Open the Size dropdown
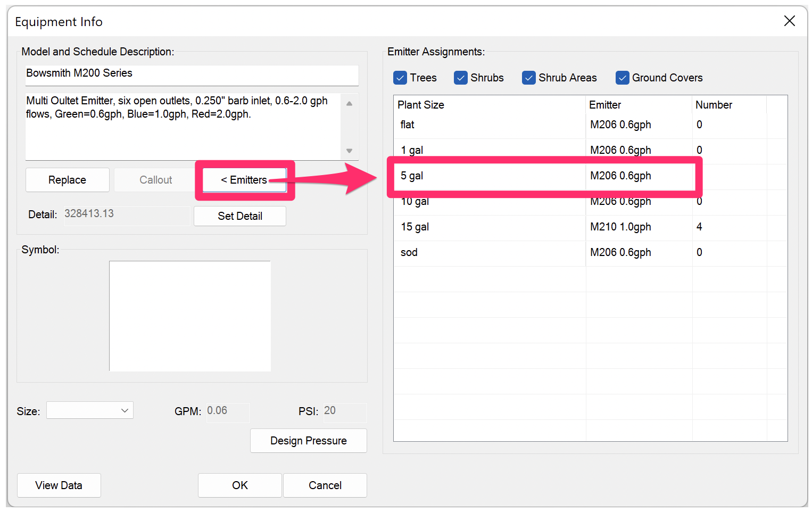 tap(90, 410)
